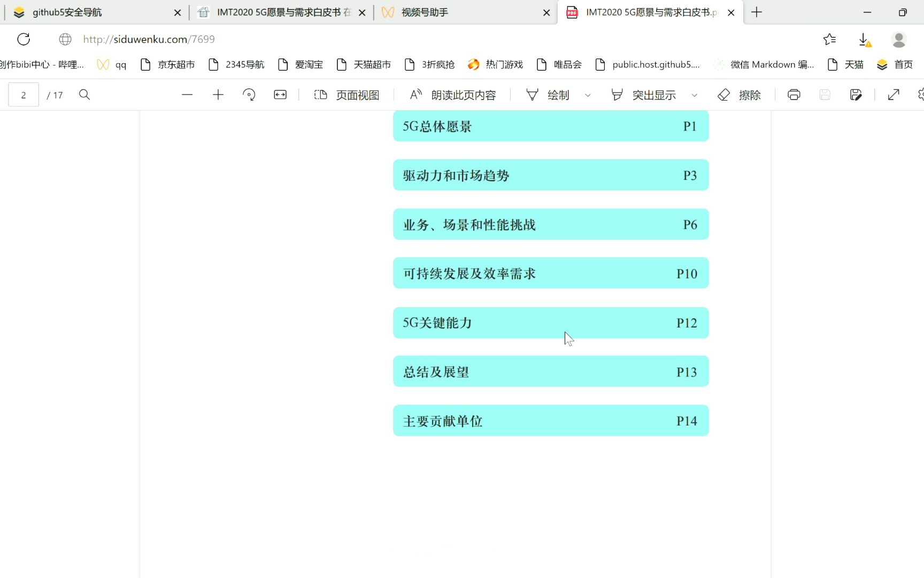Rotate the PDF page
This screenshot has height=578, width=924.
pos(249,95)
